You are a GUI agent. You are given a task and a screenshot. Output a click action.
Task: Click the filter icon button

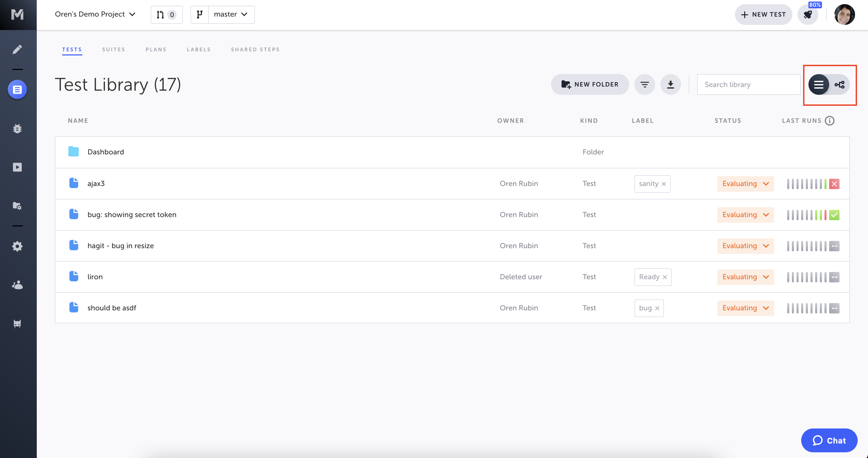click(644, 85)
